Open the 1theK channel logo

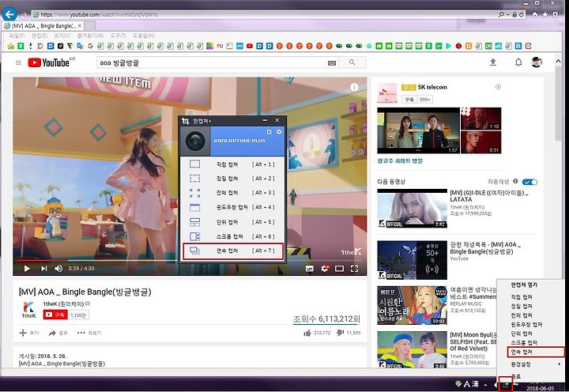[x=28, y=310]
